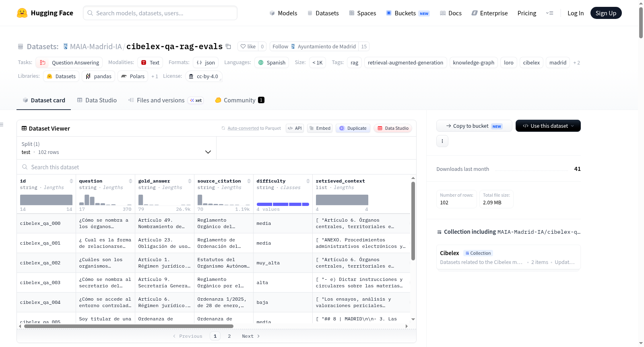Show the +1 more libraries

point(155,76)
